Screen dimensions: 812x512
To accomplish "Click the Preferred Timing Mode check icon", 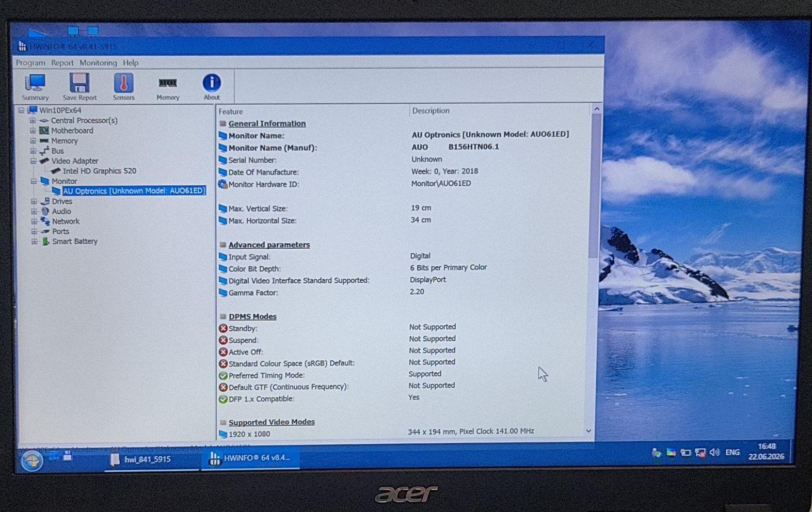I will 223,376.
